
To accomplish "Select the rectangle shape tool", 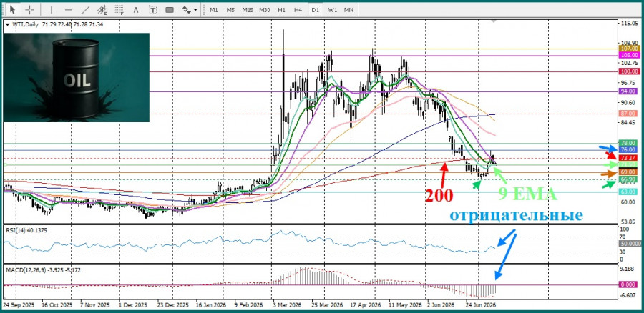I will point(170,9).
